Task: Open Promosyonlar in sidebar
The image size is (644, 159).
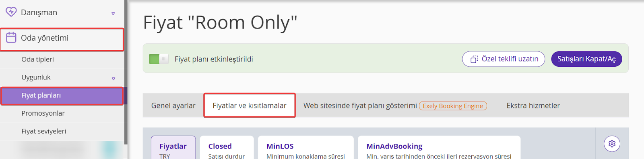Action: (x=43, y=113)
